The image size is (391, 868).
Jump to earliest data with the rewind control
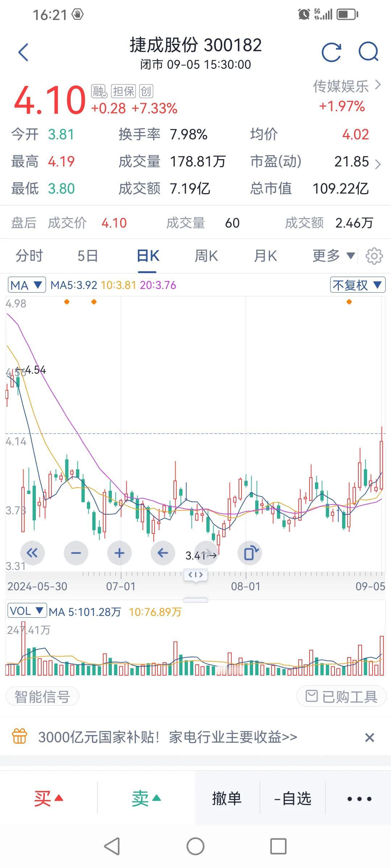pos(33,553)
